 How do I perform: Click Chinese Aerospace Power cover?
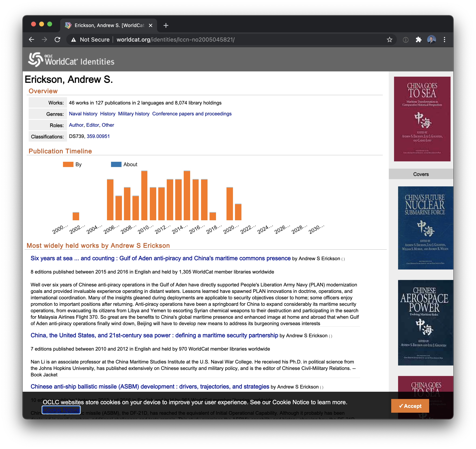(x=426, y=323)
